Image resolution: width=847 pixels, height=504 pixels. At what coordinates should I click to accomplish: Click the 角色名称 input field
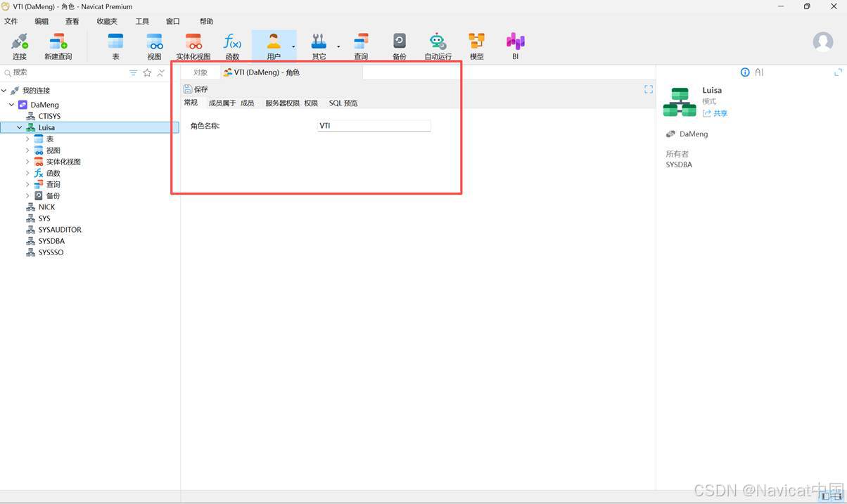point(374,126)
